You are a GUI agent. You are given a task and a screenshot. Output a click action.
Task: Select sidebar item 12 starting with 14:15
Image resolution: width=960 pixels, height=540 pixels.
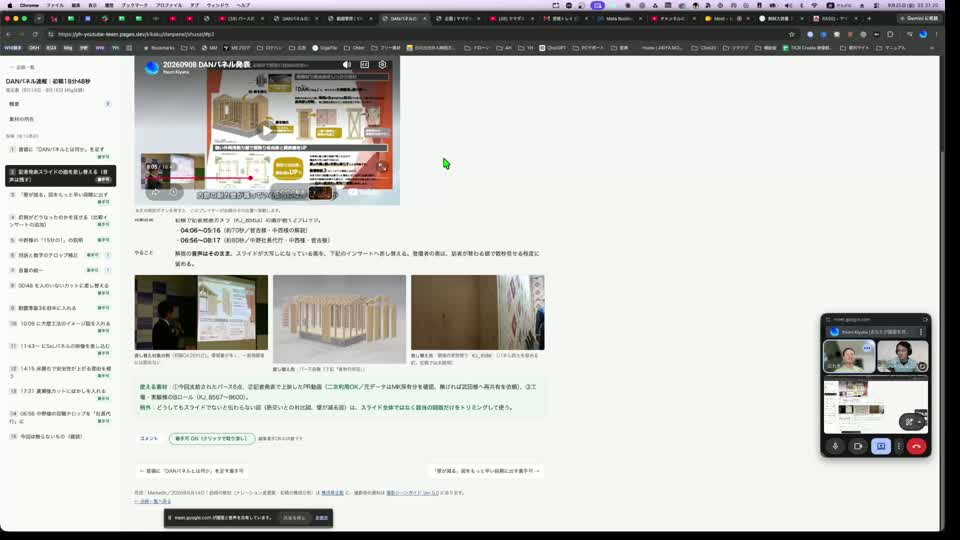click(x=59, y=372)
